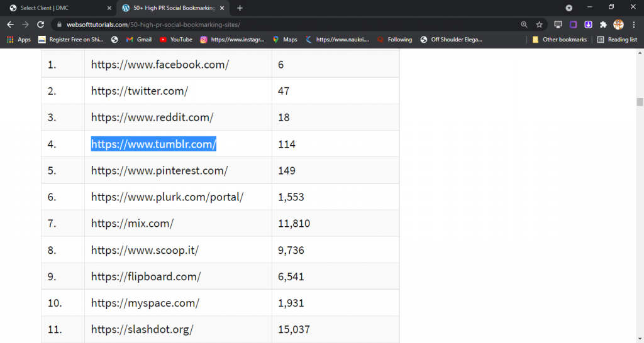Click the address bar URL
This screenshot has width=644, height=343.
click(153, 24)
